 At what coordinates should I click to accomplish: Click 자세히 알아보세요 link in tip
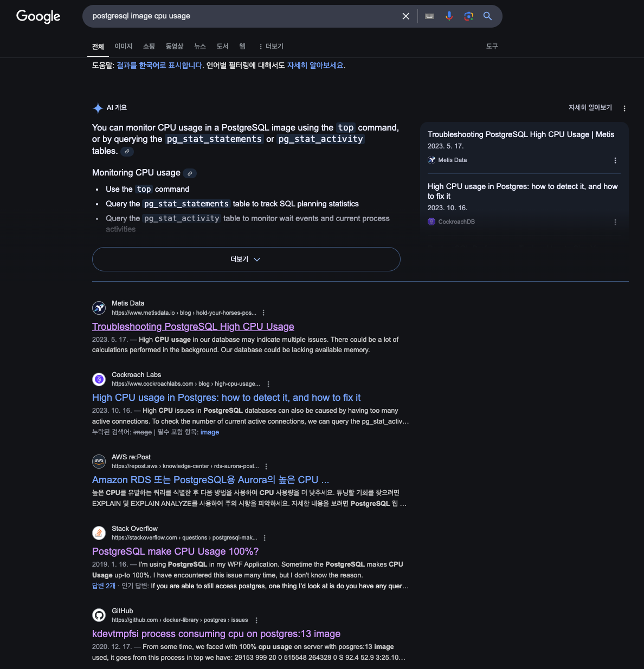pos(315,66)
